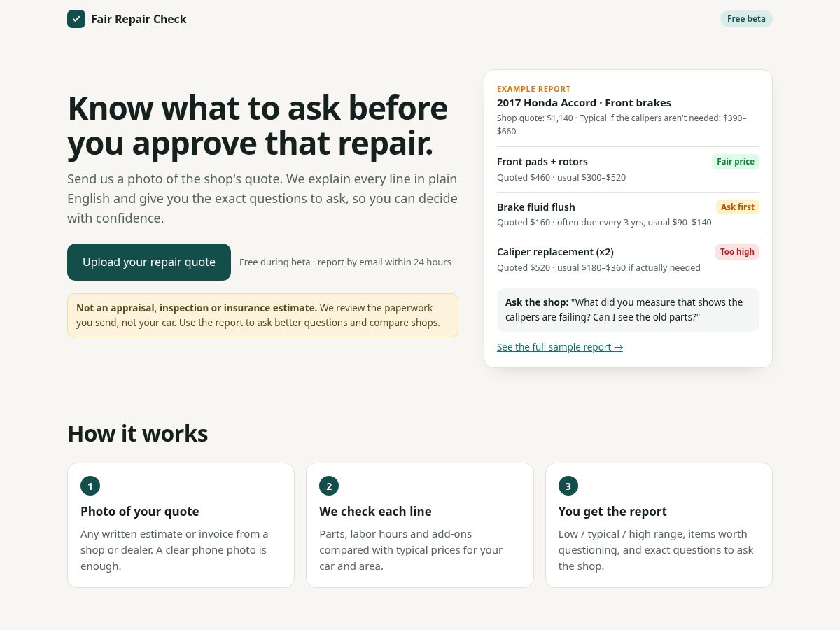Click the Ask the shop question box
Viewport: 840px width, 630px height.
(x=628, y=310)
